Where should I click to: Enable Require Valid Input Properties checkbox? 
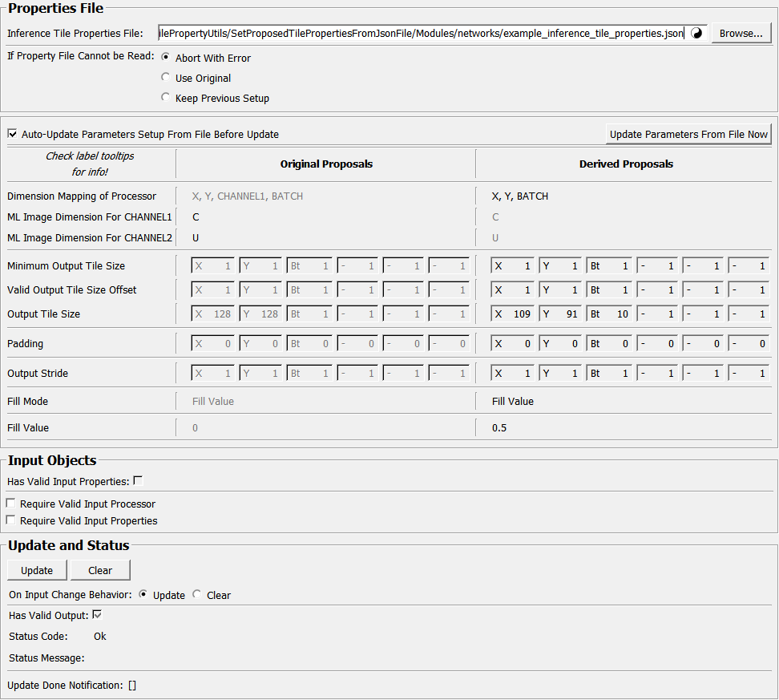(11, 520)
